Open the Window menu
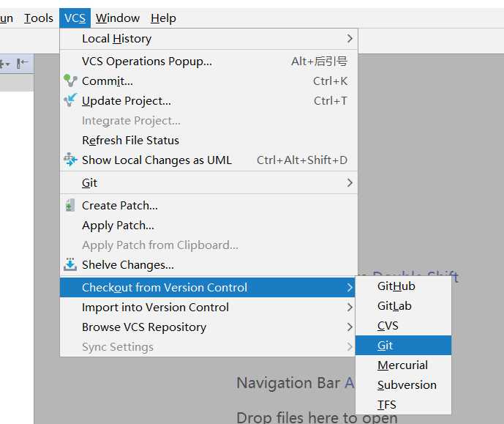The image size is (504, 424). pos(118,18)
